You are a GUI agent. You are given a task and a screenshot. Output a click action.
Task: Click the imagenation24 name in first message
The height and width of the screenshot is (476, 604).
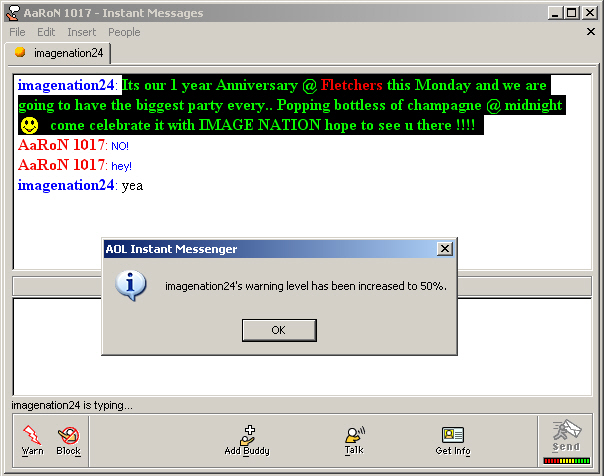[66, 85]
